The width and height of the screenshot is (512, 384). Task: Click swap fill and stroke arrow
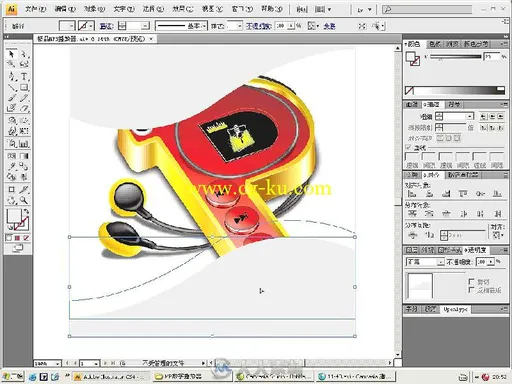click(26, 211)
